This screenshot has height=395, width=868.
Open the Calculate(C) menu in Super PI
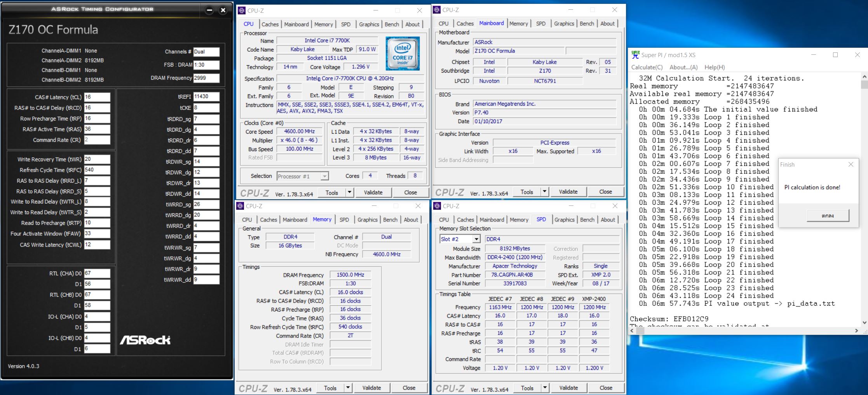click(647, 67)
